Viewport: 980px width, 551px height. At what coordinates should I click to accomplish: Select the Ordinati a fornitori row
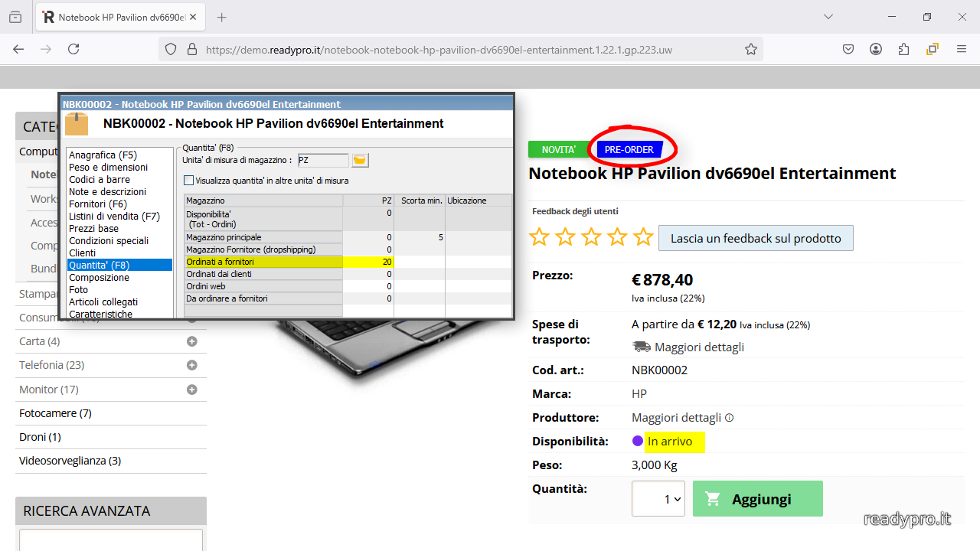pyautogui.click(x=348, y=262)
